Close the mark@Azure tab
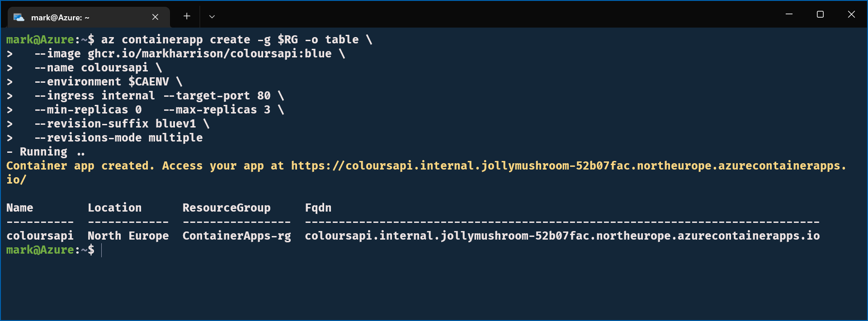The width and height of the screenshot is (868, 321). tap(155, 17)
